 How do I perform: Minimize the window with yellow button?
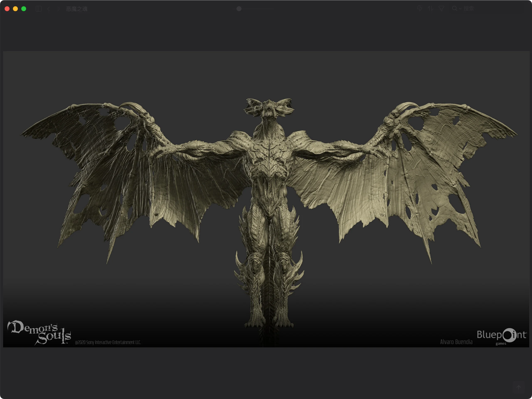15,9
